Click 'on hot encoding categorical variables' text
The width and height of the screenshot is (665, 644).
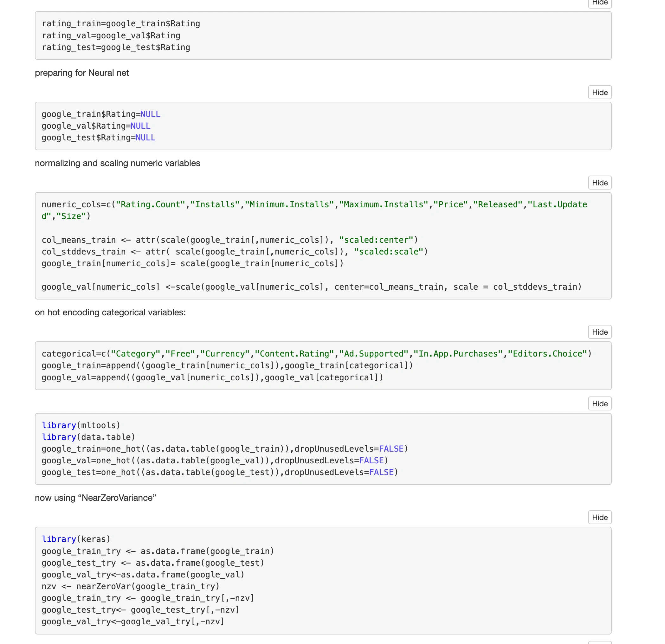click(110, 312)
